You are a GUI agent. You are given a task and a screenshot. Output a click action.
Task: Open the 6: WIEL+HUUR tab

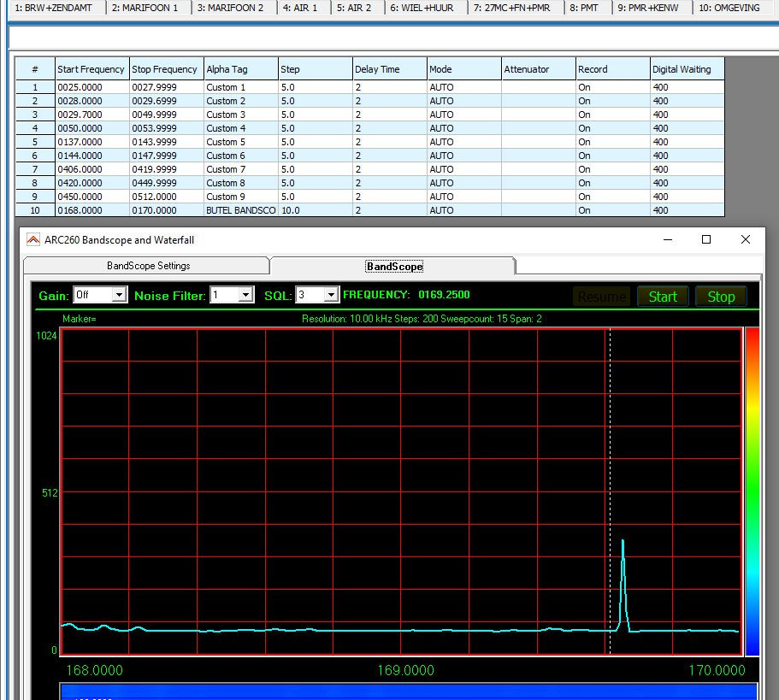pos(422,8)
